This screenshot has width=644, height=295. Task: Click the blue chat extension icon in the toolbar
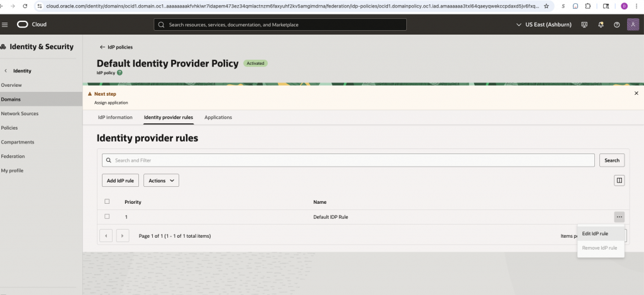pyautogui.click(x=575, y=6)
